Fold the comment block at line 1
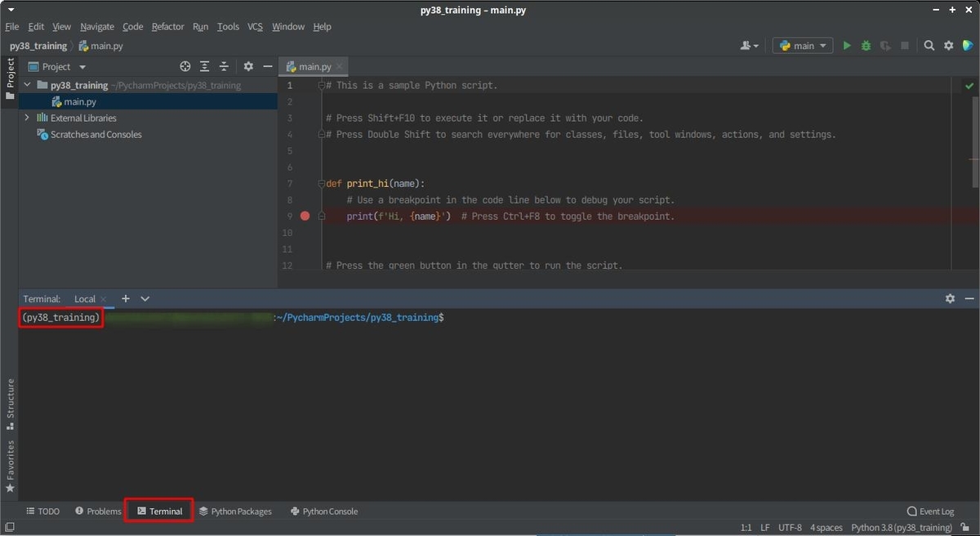Image resolution: width=980 pixels, height=536 pixels. (322, 85)
